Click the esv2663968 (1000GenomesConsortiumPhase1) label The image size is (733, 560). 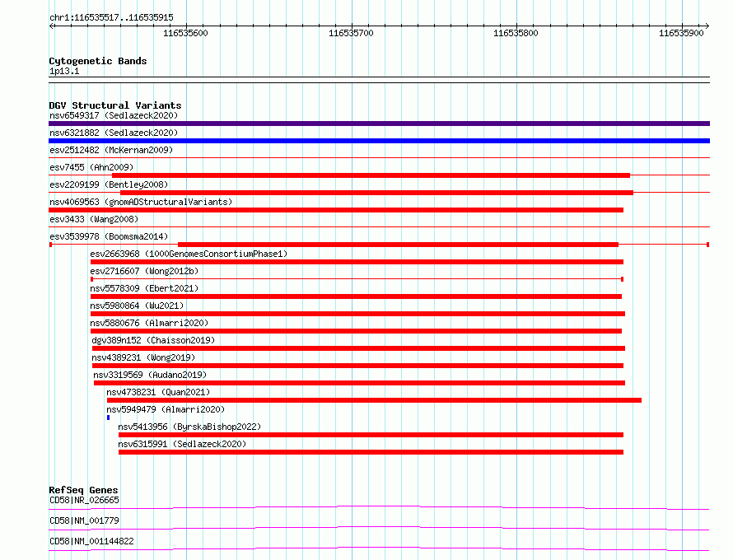189,254
